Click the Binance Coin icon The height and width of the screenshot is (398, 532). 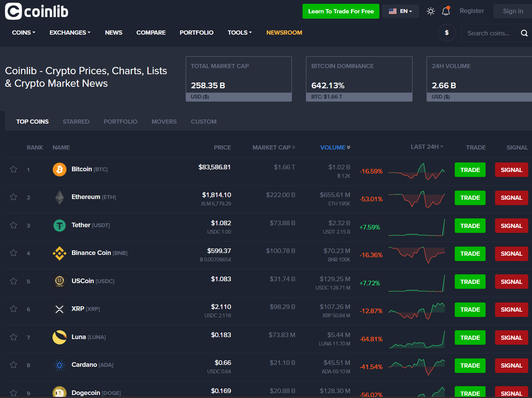click(59, 253)
